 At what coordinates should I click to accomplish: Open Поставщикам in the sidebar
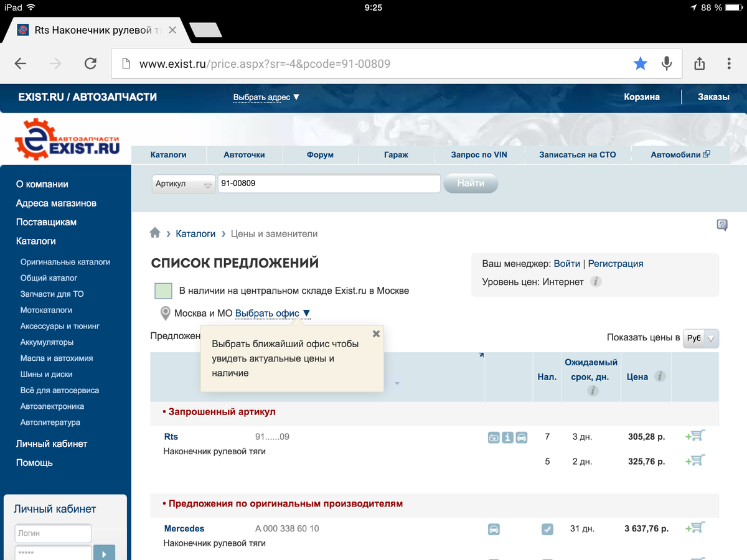46,222
